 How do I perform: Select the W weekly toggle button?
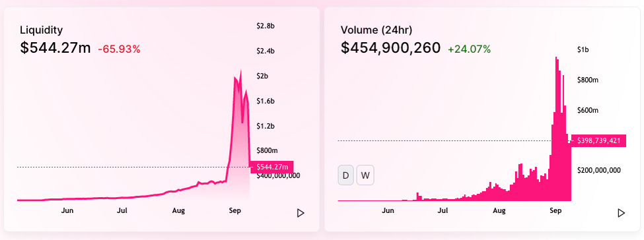365,175
